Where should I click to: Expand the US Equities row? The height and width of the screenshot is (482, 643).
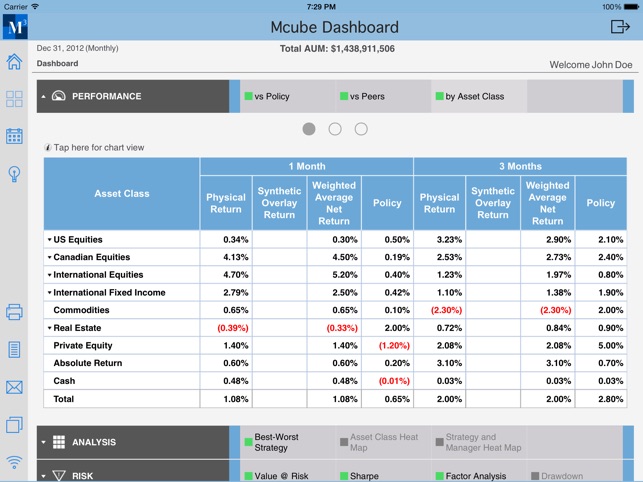click(x=49, y=240)
